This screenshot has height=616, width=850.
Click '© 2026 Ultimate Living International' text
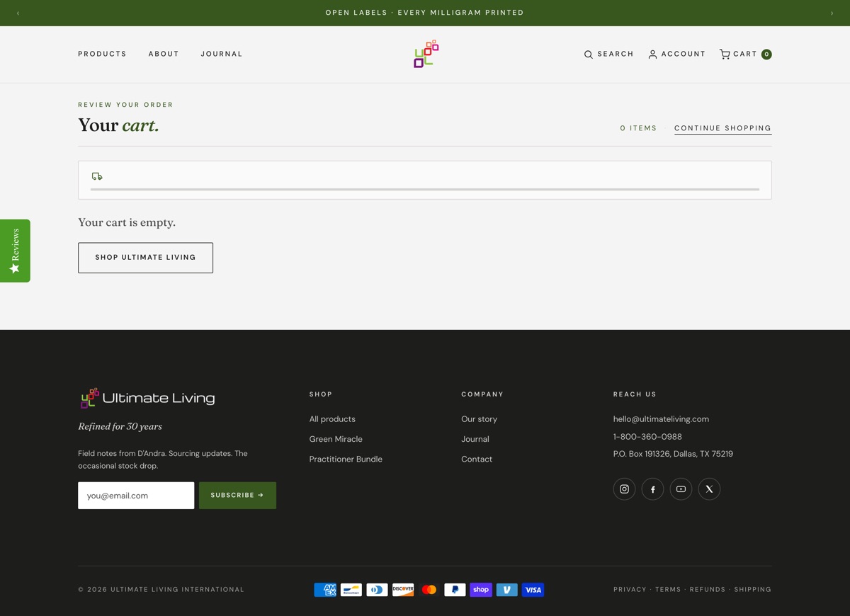click(x=161, y=589)
